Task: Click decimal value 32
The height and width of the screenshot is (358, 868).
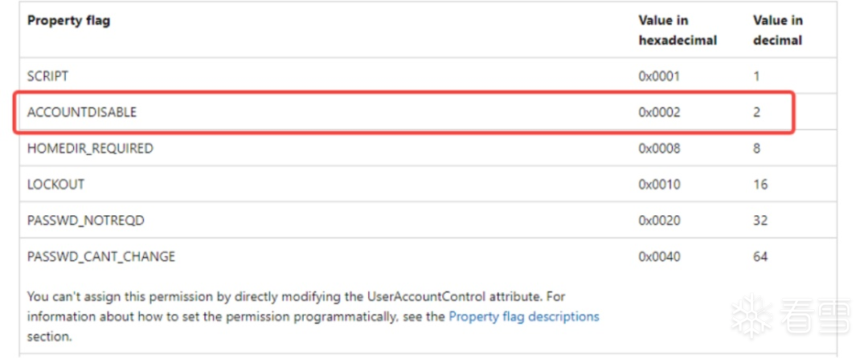Action: coord(760,221)
